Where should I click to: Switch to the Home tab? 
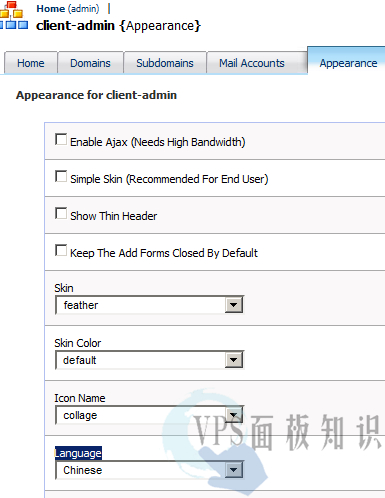pos(31,63)
